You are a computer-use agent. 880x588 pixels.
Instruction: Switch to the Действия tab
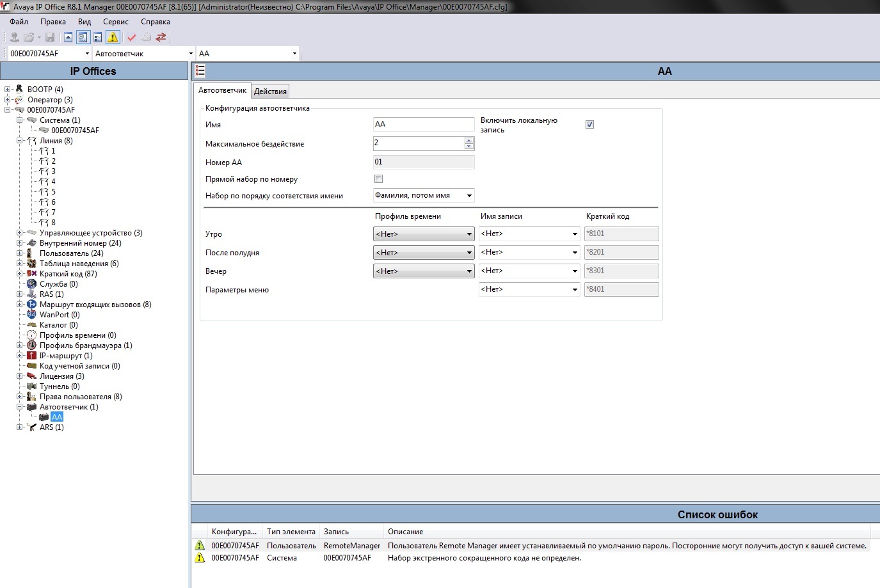270,91
